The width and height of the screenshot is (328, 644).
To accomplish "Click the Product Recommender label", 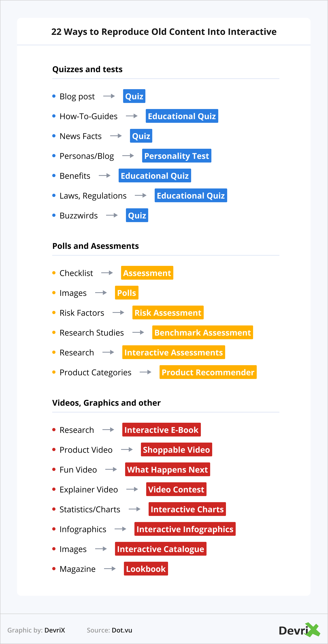I will (208, 372).
